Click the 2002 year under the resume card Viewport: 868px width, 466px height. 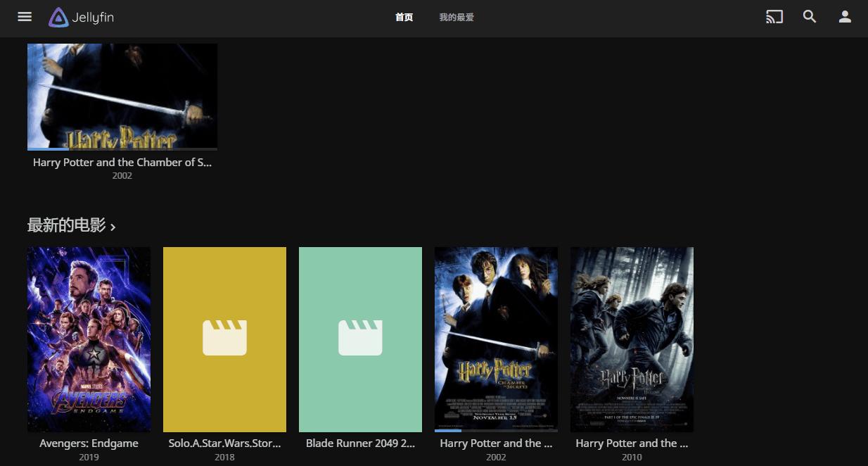[x=122, y=176]
